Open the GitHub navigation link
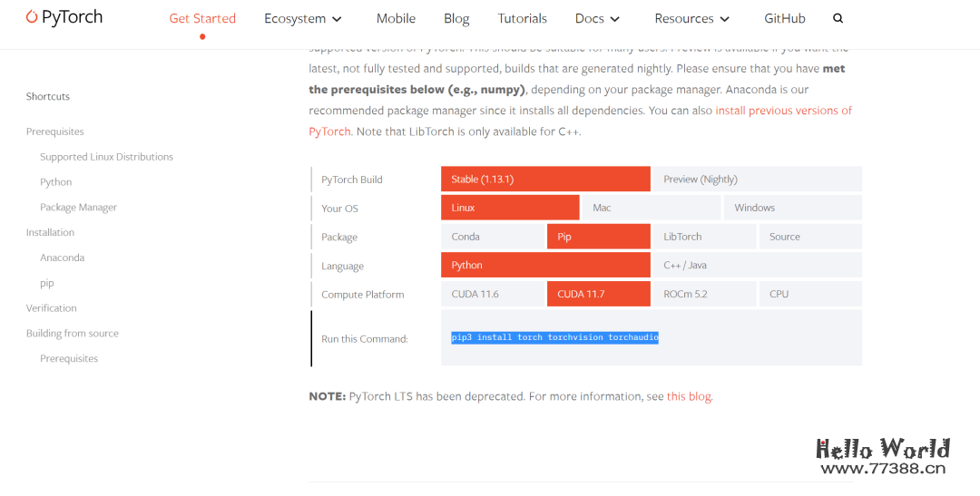 (x=784, y=18)
